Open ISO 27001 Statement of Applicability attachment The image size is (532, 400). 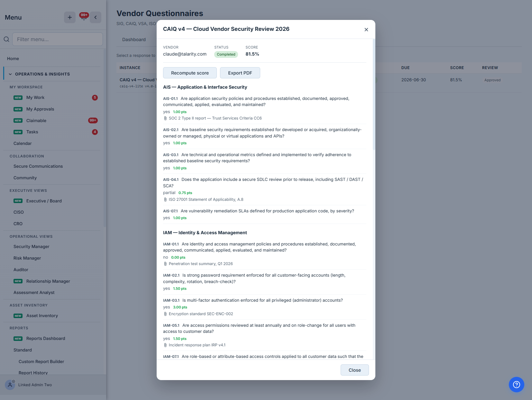(x=206, y=200)
